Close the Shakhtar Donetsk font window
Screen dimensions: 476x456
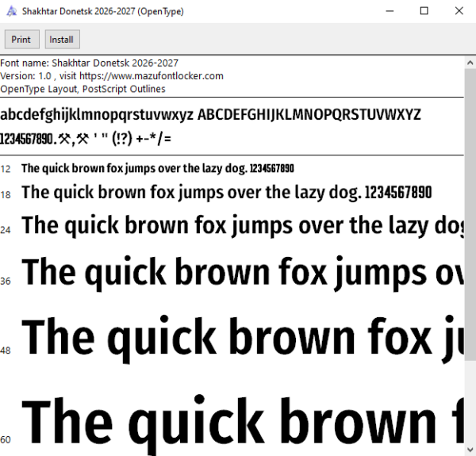point(459,11)
